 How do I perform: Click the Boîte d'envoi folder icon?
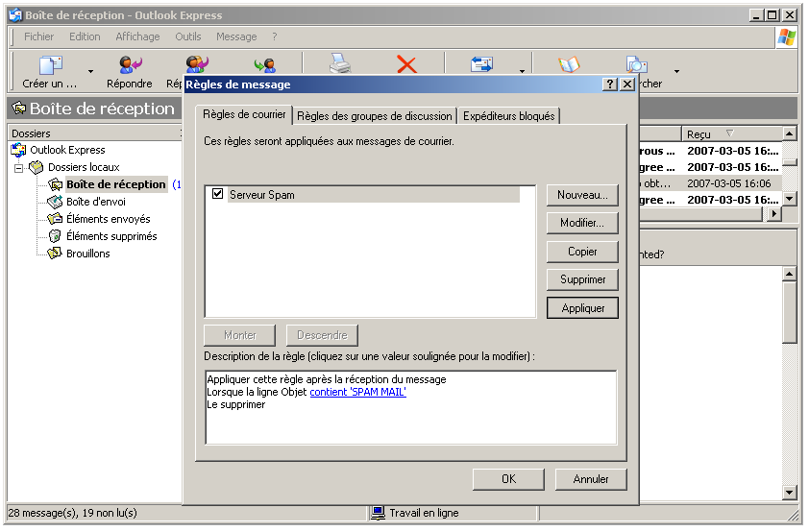(x=55, y=202)
